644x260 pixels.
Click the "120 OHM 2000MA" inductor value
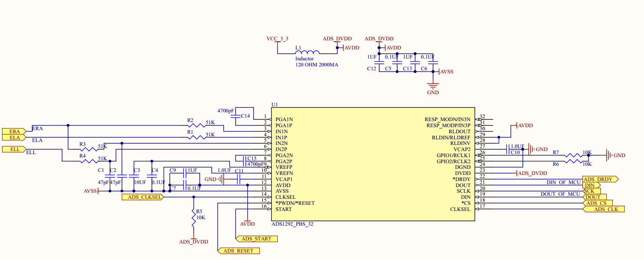[x=317, y=65]
